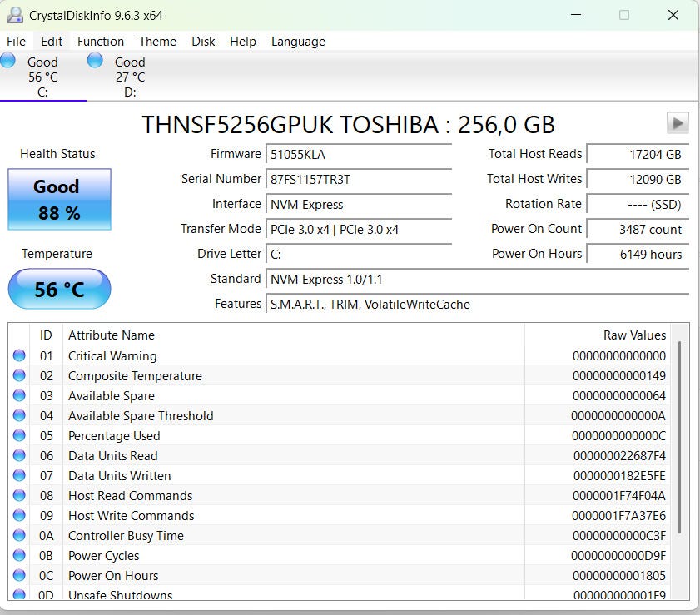The image size is (700, 615).
Task: Click raw value 000000000000A
Action: pyautogui.click(x=618, y=416)
